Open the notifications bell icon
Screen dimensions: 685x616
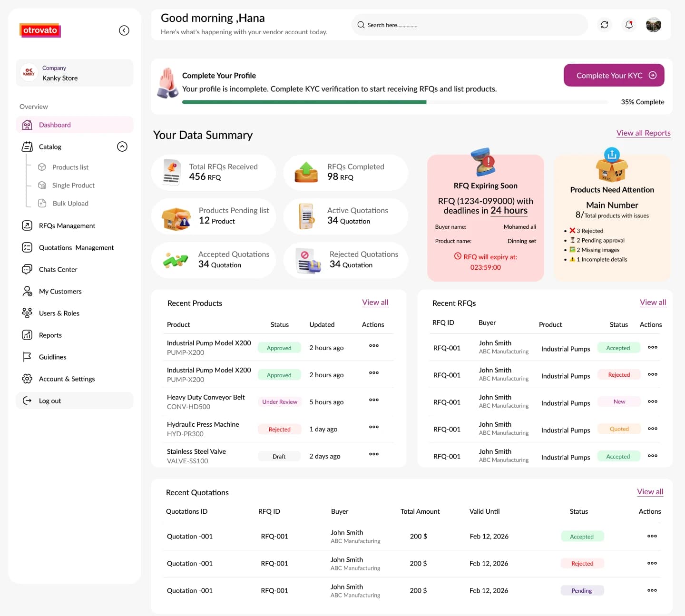[629, 25]
